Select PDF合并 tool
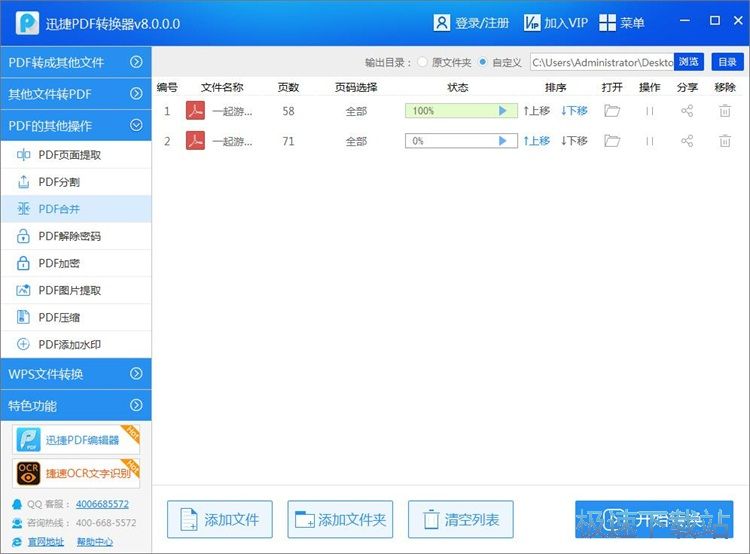Image resolution: width=750 pixels, height=554 pixels. 76,209
